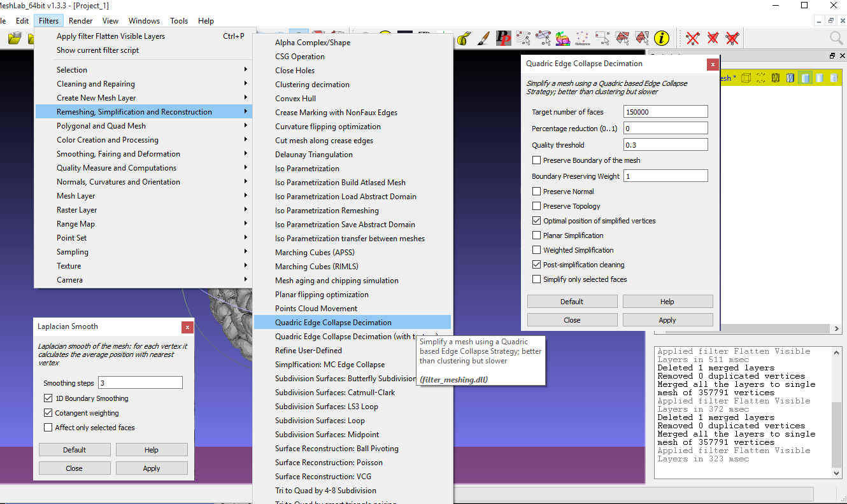Click the Quality threshold field
Screen dimensions: 847x504
[x=665, y=145]
